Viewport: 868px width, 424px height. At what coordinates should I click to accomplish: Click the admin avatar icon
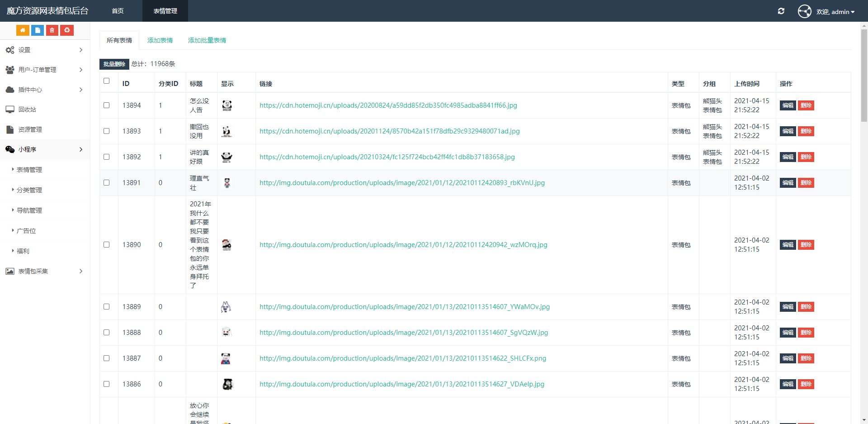[804, 11]
